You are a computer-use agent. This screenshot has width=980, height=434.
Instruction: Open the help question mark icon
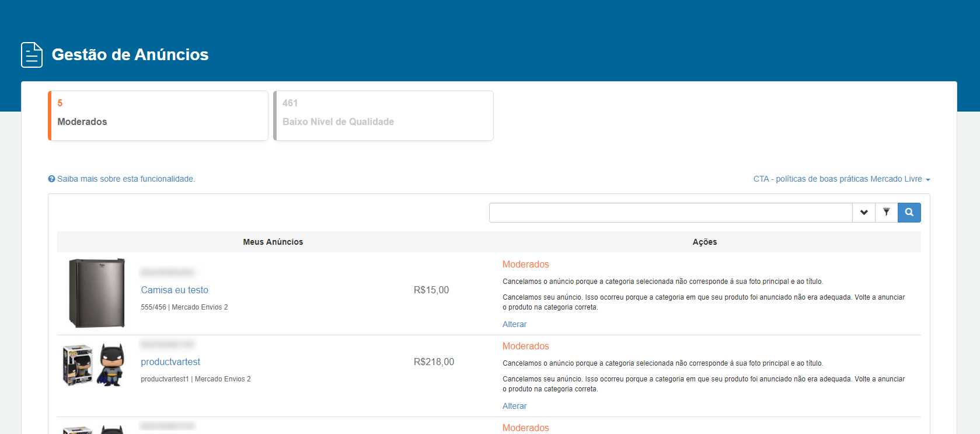51,179
